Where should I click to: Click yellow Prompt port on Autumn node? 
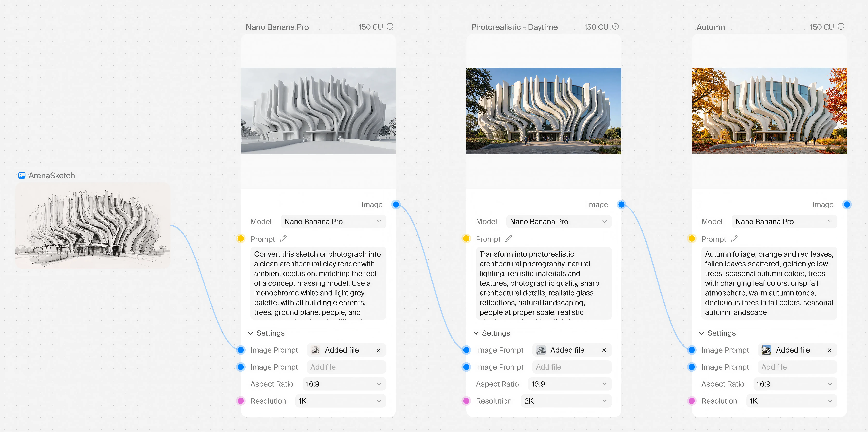[692, 239]
